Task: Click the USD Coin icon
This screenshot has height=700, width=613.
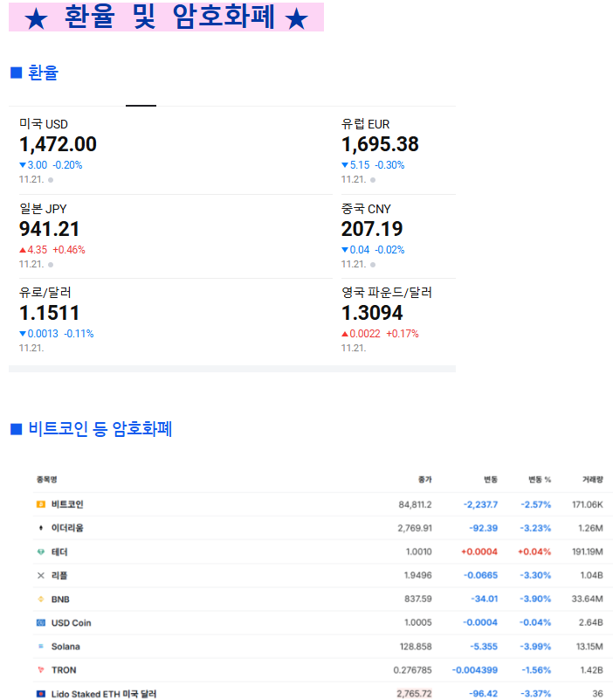Action: pyautogui.click(x=40, y=623)
